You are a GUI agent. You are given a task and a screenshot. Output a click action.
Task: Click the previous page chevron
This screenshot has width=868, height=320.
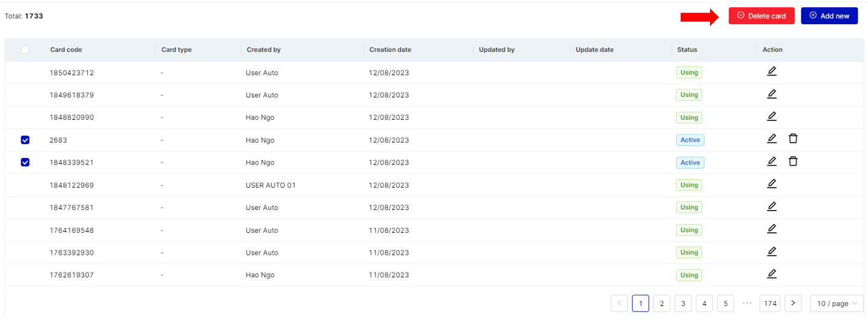tap(619, 303)
